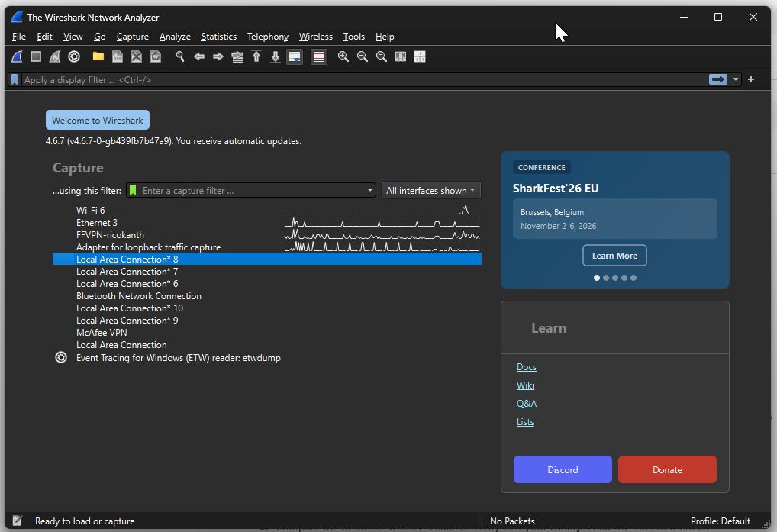Jump to the first packet using the up arrow
The width and height of the screenshot is (777, 532).
coord(256,56)
